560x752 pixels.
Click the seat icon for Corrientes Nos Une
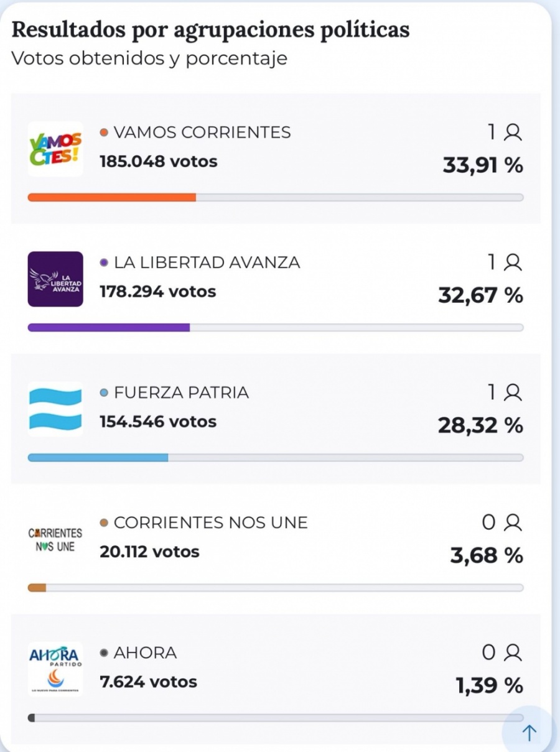tap(513, 522)
